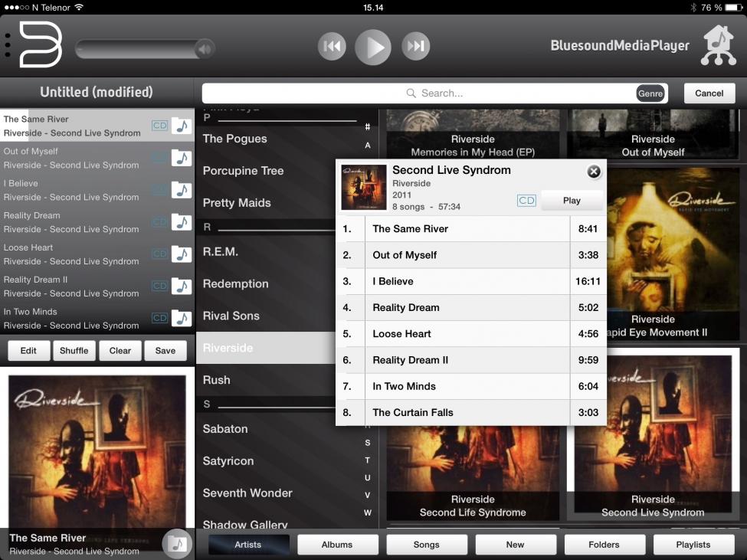Viewport: 747px width, 560px height.
Task: Choose track 8 The Curtain Falls
Action: [x=471, y=412]
